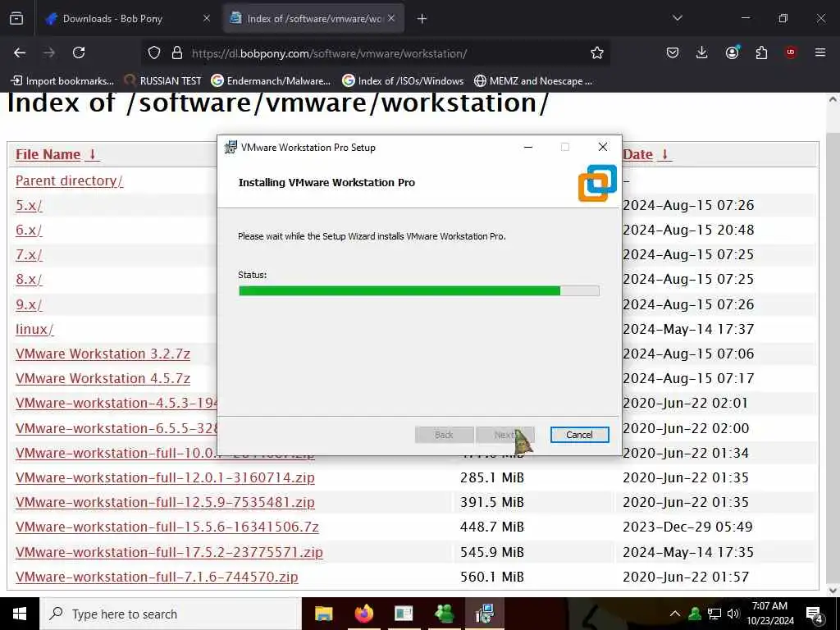Open the Save to Pocket icon
840x630 pixels.
tap(673, 52)
